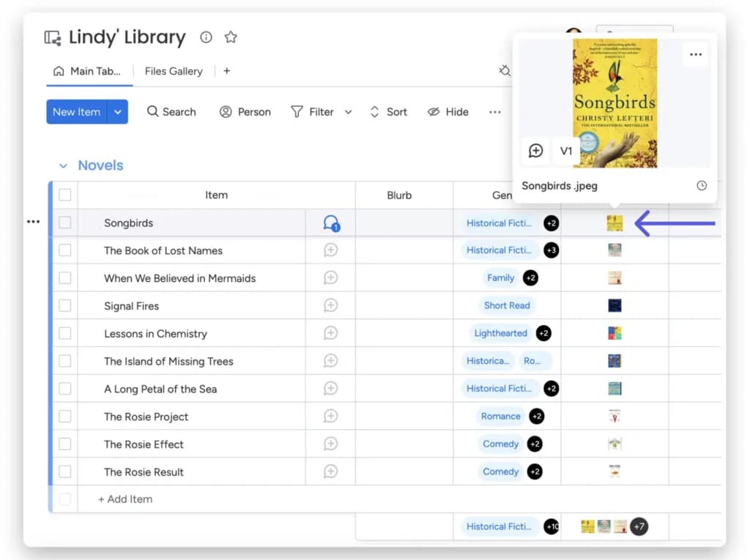Screen dimensions: 750x560
Task: Show the +3 genres badge for The Book of Lost Names
Action: click(x=551, y=250)
